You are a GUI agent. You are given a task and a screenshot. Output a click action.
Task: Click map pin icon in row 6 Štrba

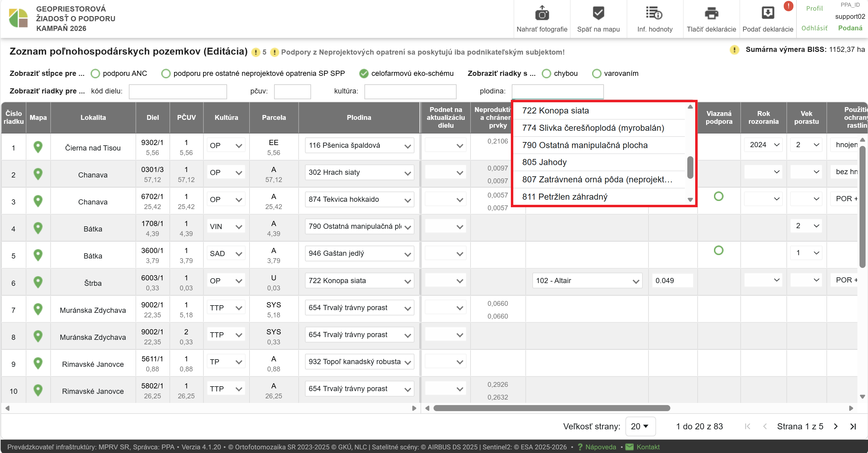pyautogui.click(x=38, y=282)
